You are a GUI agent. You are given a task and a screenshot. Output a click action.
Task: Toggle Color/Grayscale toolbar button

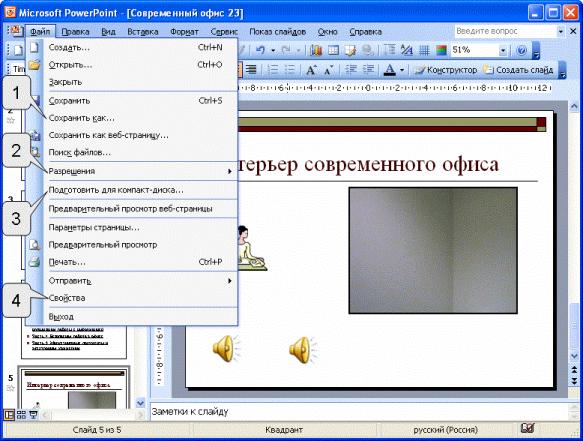coord(441,50)
